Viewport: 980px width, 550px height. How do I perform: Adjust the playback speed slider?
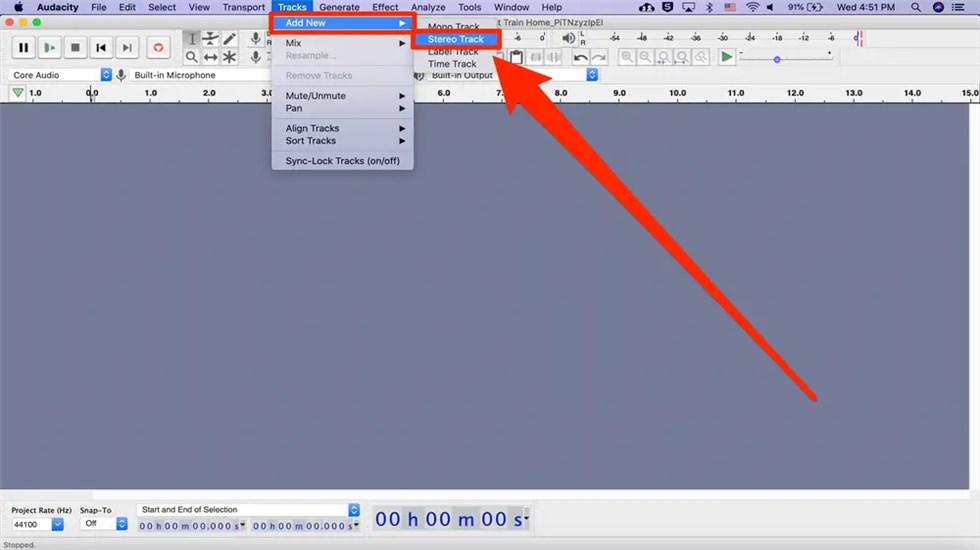tap(777, 59)
